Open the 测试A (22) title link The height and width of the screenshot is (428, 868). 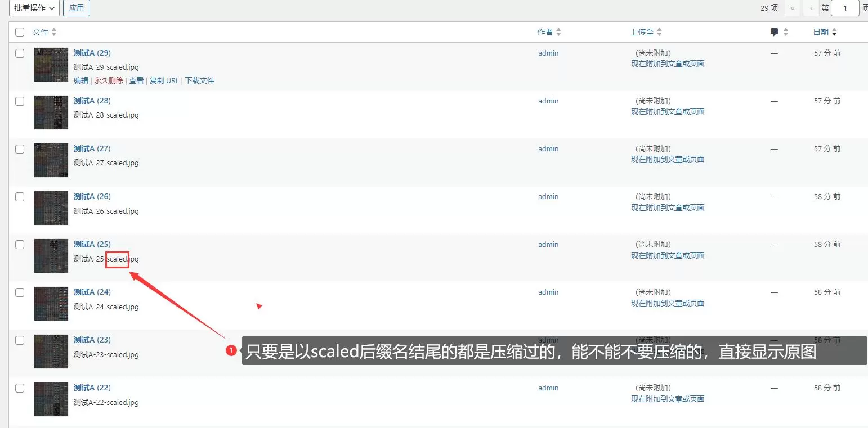tap(92, 388)
